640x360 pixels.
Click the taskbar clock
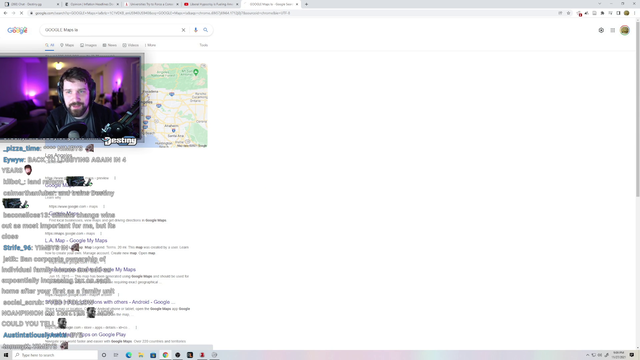[619, 355]
